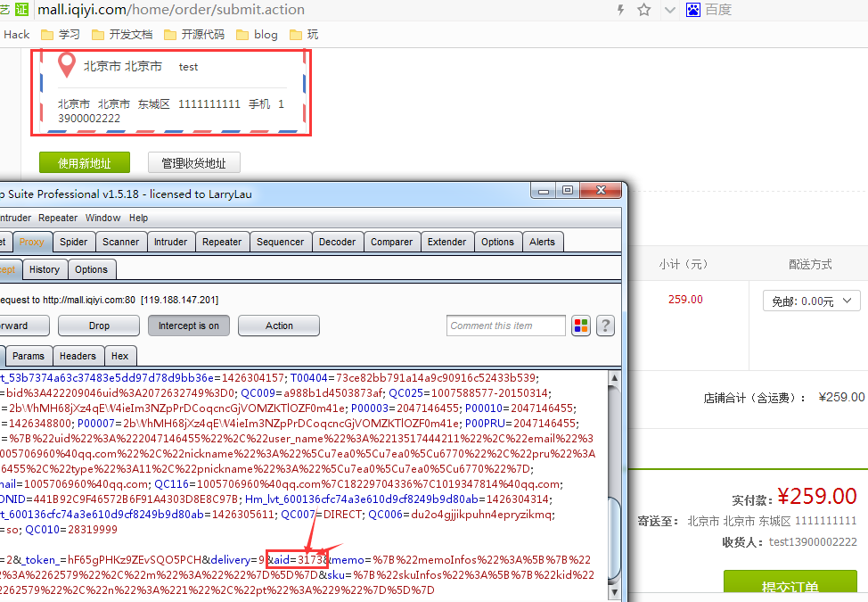This screenshot has height=602, width=868.
Task: Switch to the Intruder tab
Action: pos(170,242)
